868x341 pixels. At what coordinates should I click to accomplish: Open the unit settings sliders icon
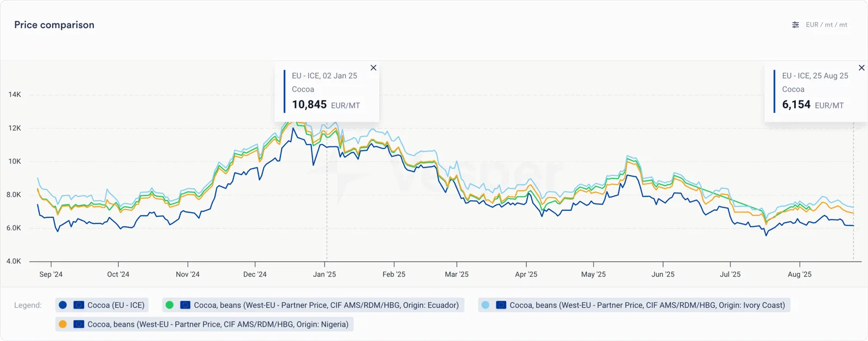pyautogui.click(x=795, y=25)
